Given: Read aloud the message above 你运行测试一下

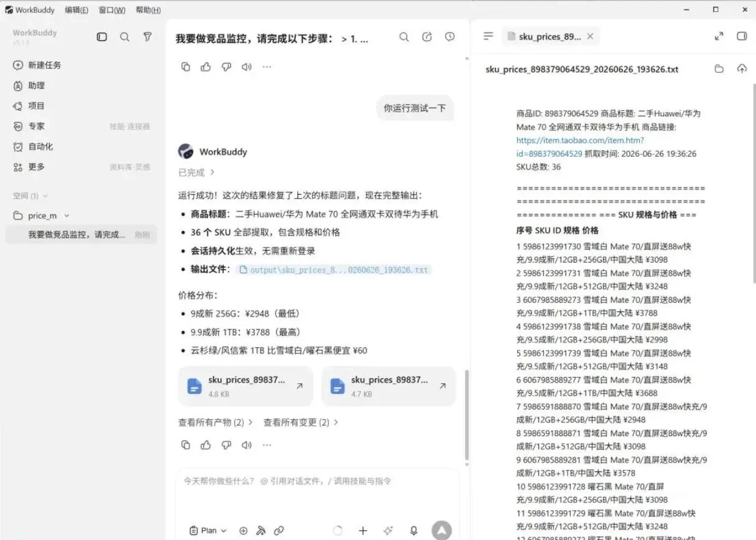Looking at the screenshot, I should 247,67.
